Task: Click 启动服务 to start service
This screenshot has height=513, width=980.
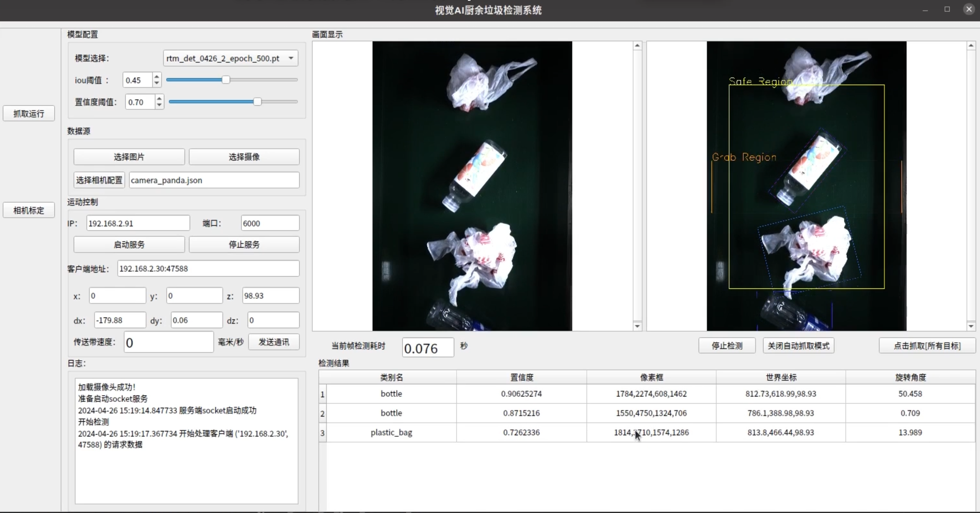Action: (129, 245)
